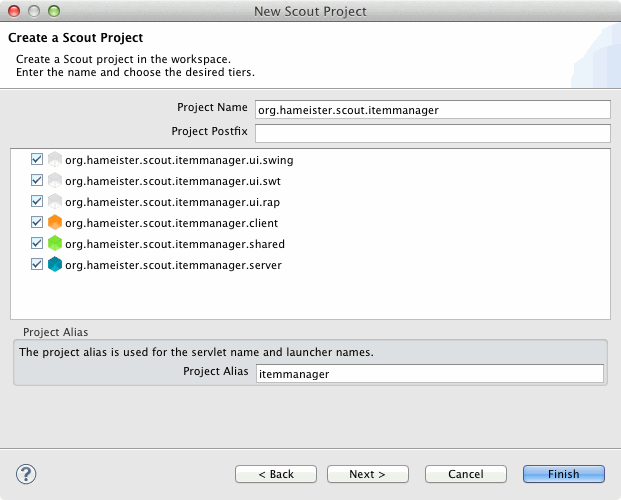The image size is (621, 500).
Task: Click the Back button
Action: pyautogui.click(x=276, y=474)
